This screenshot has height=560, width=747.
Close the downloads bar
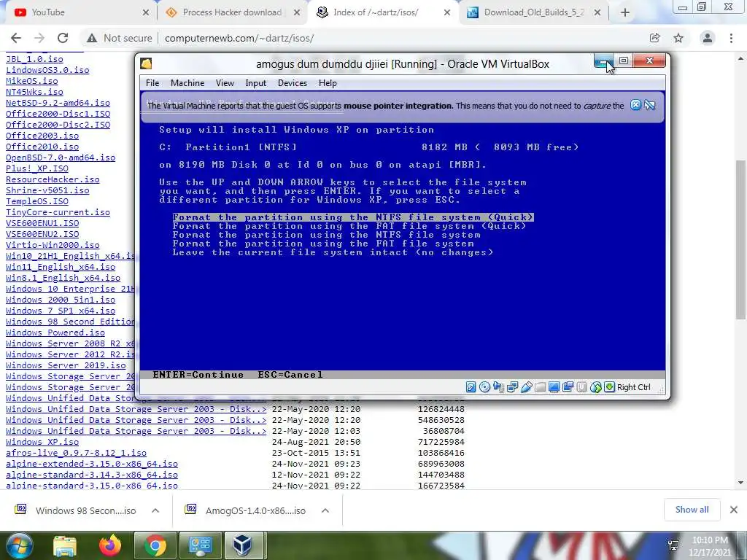tap(734, 510)
